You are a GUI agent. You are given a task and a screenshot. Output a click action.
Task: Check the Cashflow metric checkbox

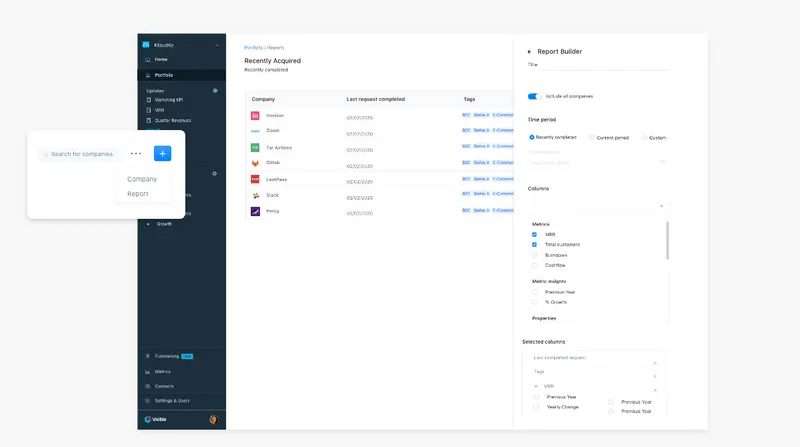535,265
